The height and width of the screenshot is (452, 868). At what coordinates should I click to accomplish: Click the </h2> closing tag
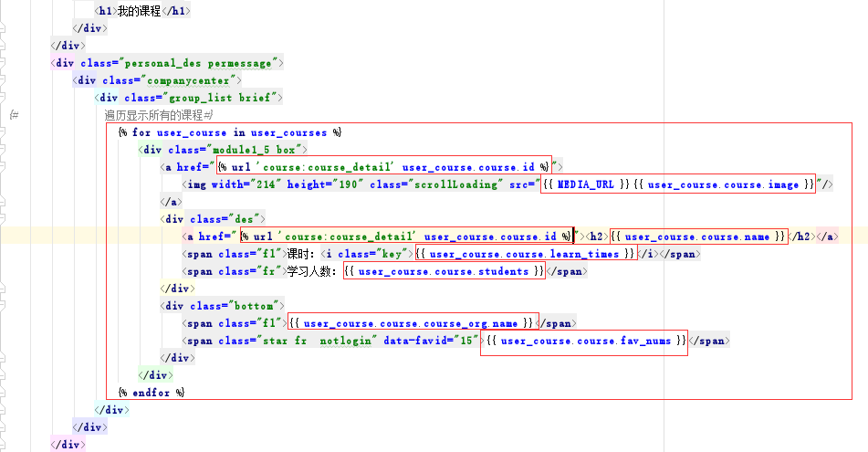[x=802, y=237]
